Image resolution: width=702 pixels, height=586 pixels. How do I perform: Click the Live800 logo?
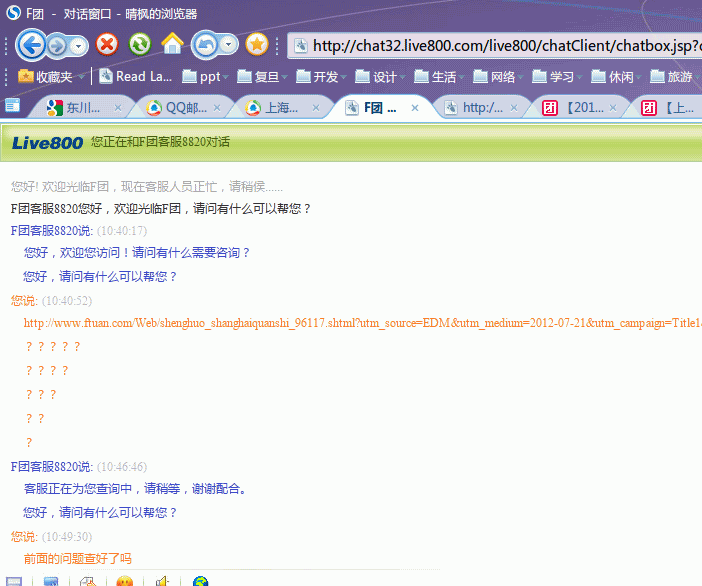47,143
